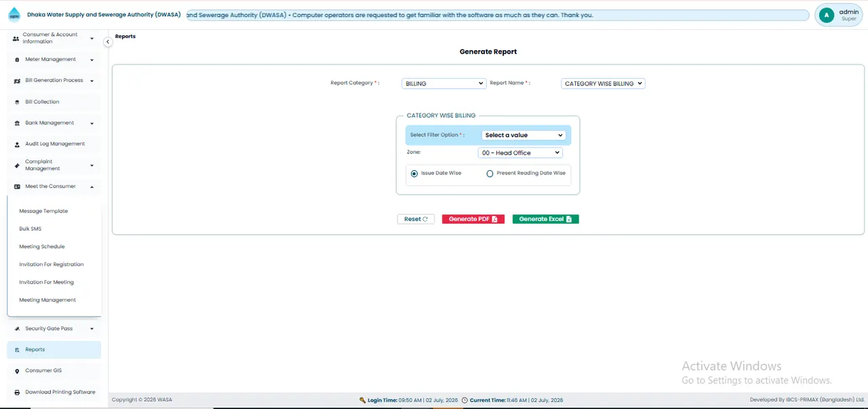Collapse the sidebar with the chevron button
868x409 pixels.
coord(108,42)
